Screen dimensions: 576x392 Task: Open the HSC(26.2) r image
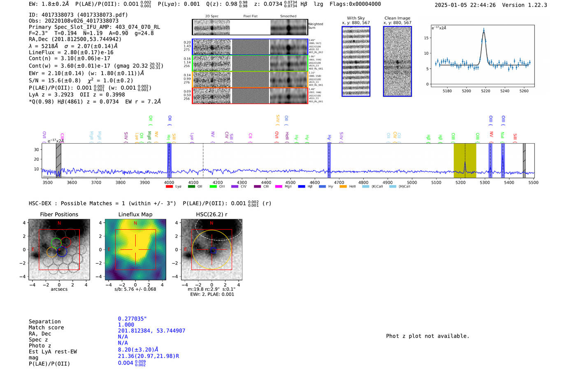pyautogui.click(x=211, y=249)
